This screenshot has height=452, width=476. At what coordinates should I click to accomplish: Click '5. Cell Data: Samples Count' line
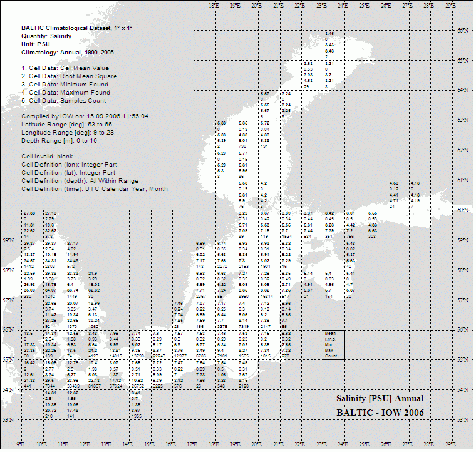pos(63,101)
